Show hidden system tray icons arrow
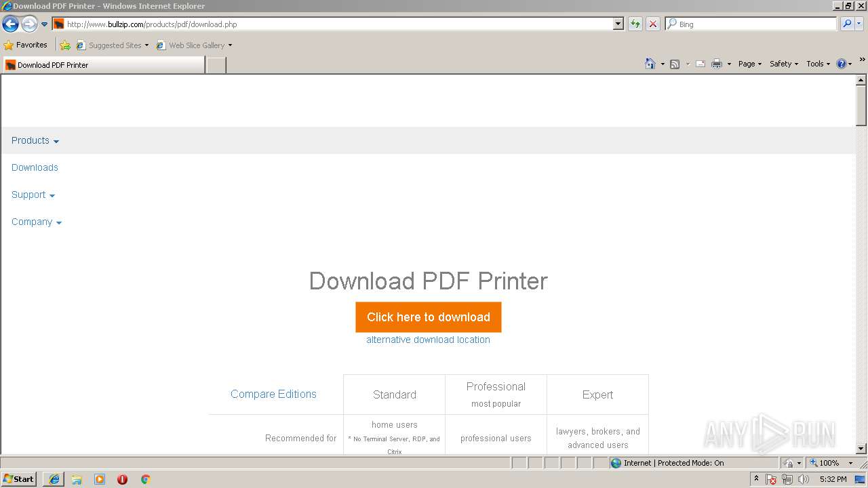The image size is (868, 488). pos(756,479)
